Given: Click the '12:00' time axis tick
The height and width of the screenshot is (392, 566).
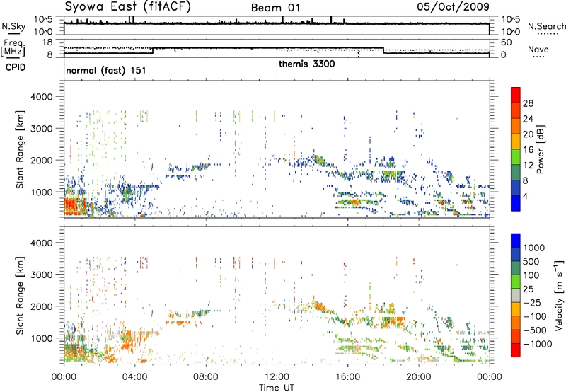Looking at the screenshot, I should (277, 377).
